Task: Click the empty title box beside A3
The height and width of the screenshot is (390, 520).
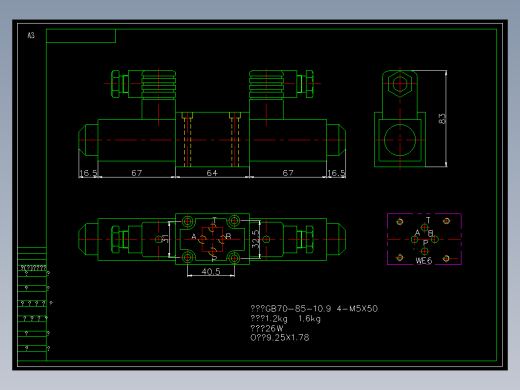Action: tap(81, 36)
